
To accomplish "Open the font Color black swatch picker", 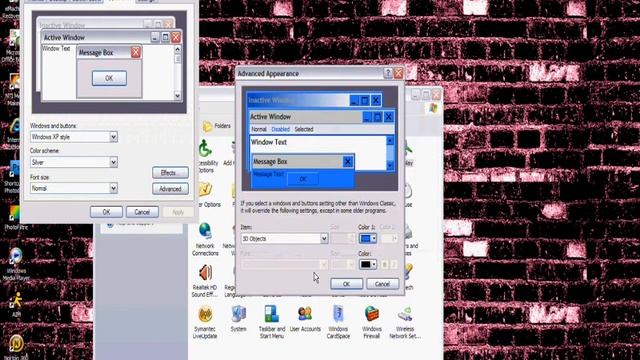I will pos(368,264).
